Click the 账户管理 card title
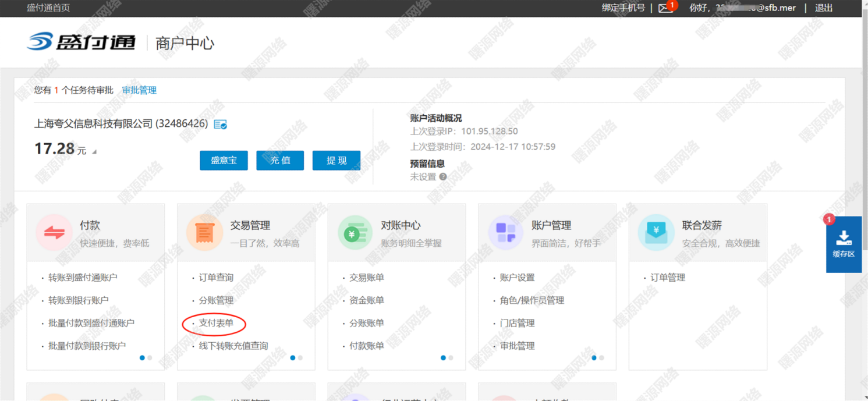This screenshot has height=401, width=868. 551,225
